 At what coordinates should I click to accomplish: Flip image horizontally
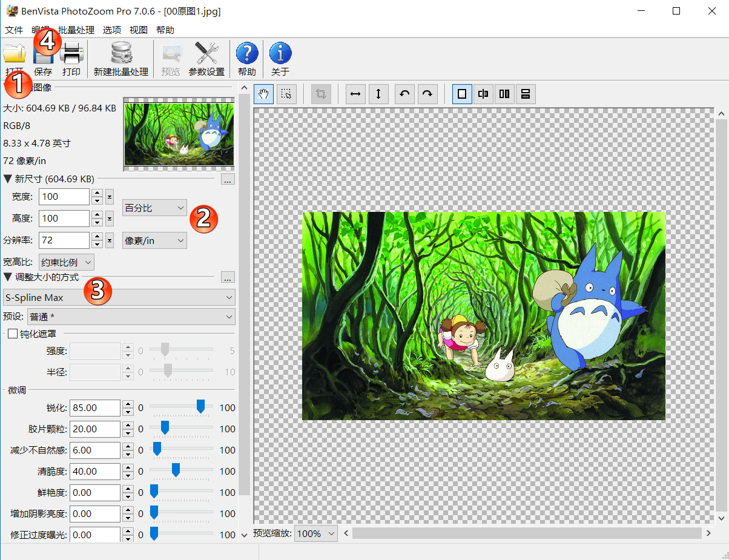tap(355, 94)
